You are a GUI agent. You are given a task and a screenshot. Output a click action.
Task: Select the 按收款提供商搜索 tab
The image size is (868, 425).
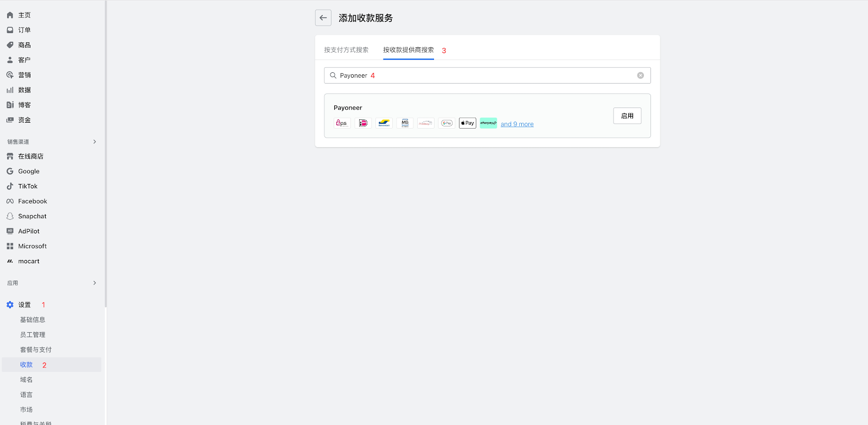click(x=408, y=50)
